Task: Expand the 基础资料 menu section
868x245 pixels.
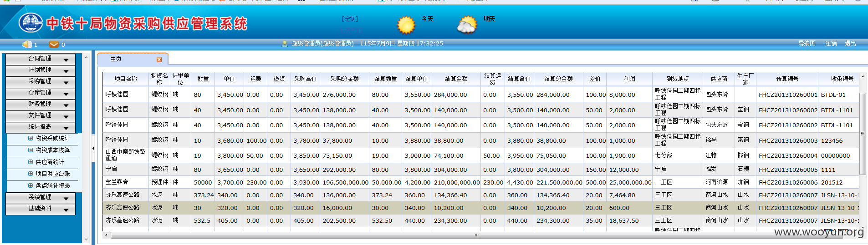Action: coord(40,209)
